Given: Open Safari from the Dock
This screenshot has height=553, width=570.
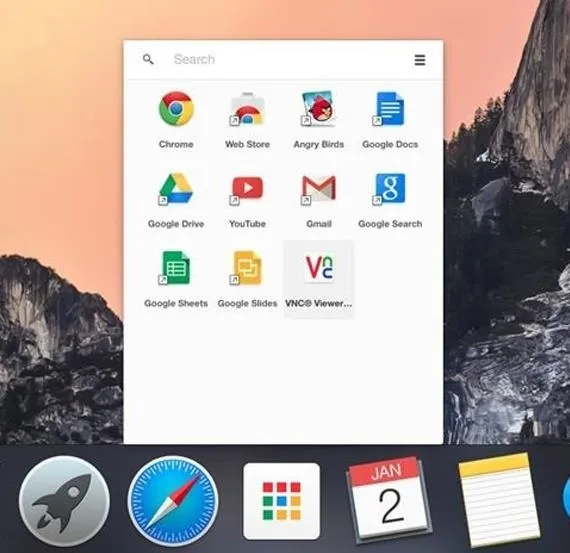Looking at the screenshot, I should [173, 501].
